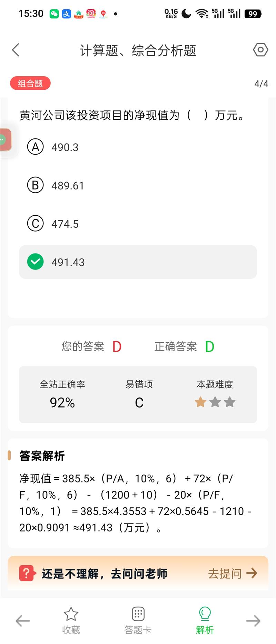This screenshot has width=276, height=644.
Task: Open the answer card grid icon
Action: [138, 615]
